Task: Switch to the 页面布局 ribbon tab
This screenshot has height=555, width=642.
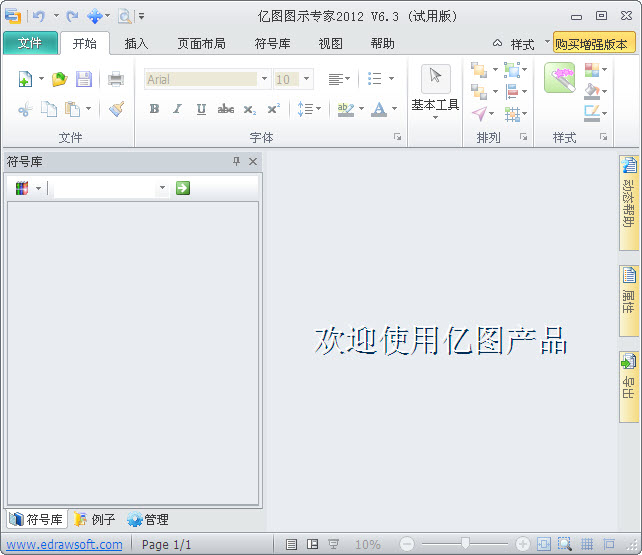Action: [x=201, y=43]
